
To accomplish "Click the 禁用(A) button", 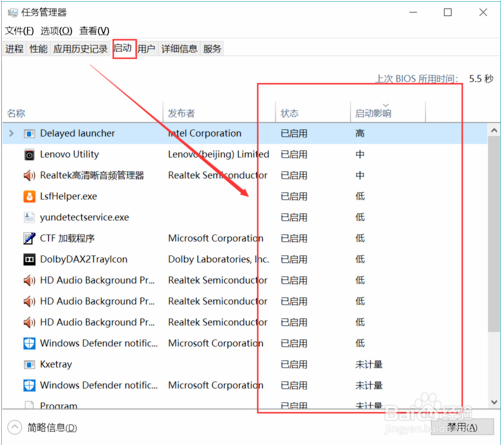I will (x=462, y=427).
